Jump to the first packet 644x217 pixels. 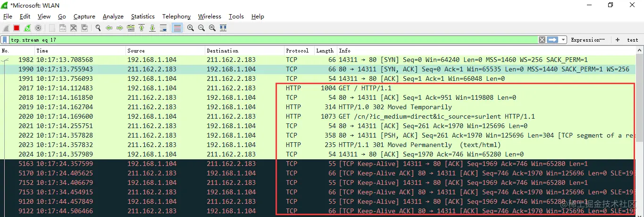coord(142,28)
